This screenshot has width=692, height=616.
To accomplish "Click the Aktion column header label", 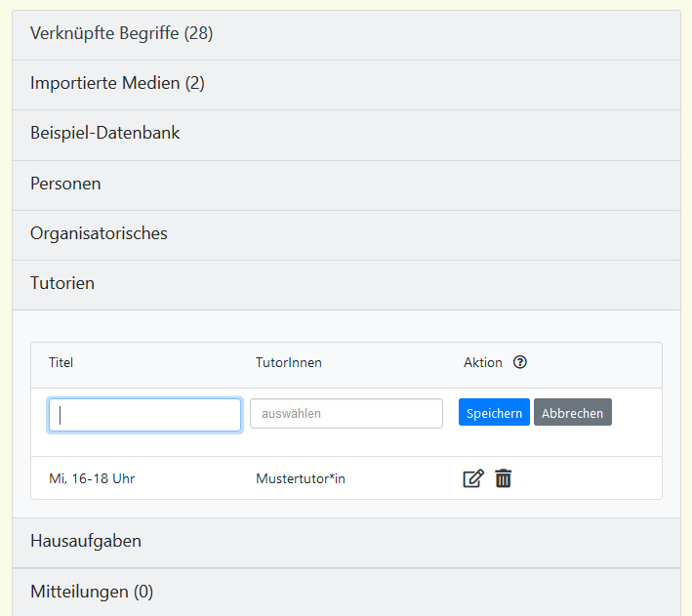I will (x=482, y=363).
